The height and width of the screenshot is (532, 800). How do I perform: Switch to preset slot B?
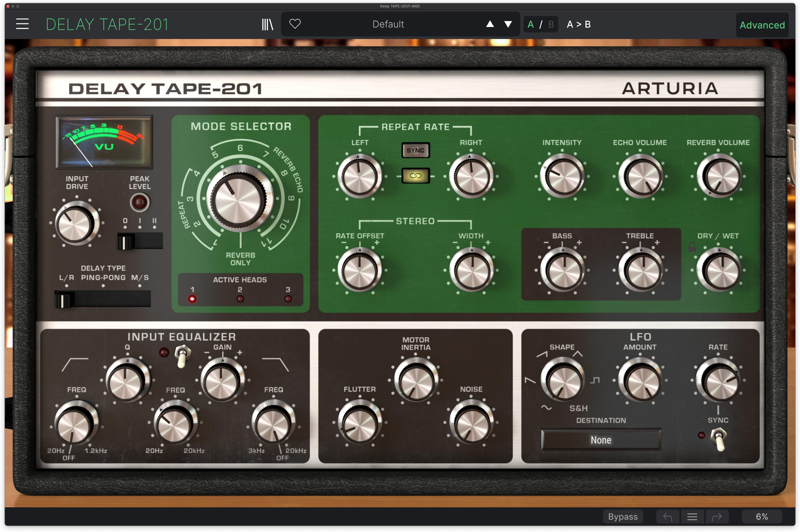pyautogui.click(x=551, y=24)
